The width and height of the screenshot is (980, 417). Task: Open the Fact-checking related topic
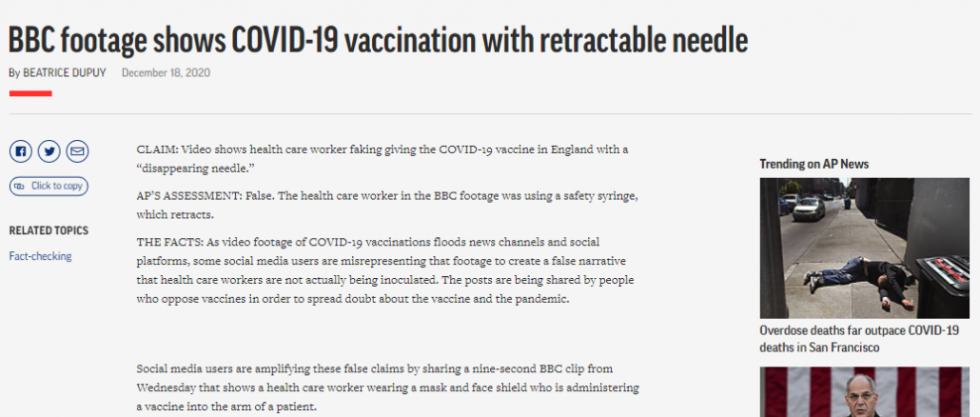(x=40, y=256)
